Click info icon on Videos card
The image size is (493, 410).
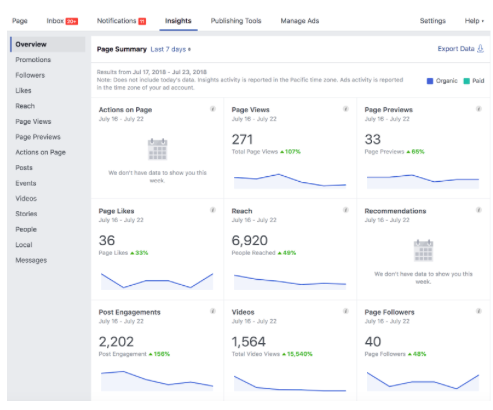coord(346,311)
